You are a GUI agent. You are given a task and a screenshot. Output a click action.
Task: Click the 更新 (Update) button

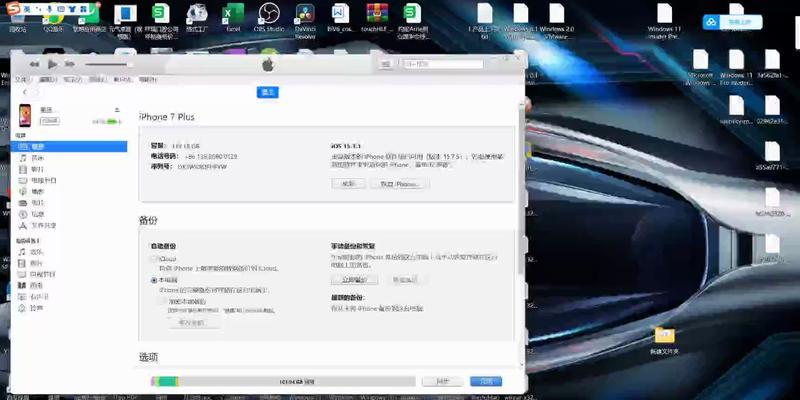tap(348, 184)
